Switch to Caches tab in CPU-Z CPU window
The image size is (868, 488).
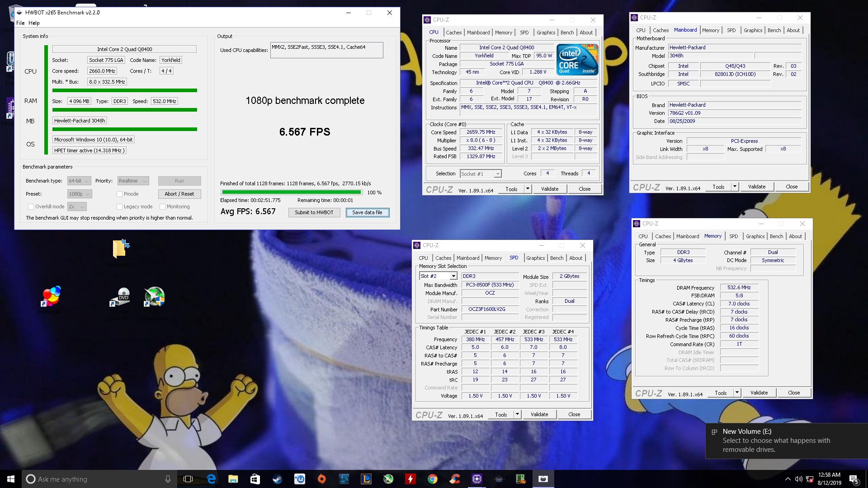pyautogui.click(x=453, y=33)
